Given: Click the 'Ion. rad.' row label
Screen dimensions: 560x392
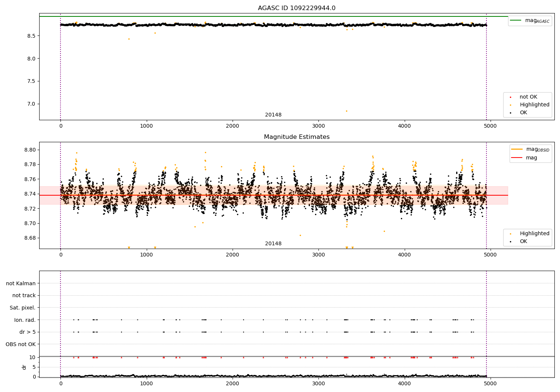Looking at the screenshot, I should point(25,320).
